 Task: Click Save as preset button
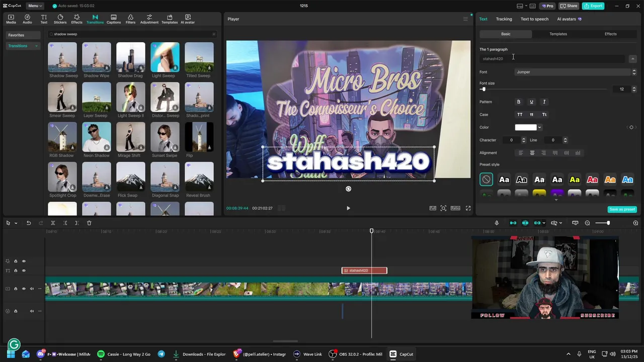point(622,209)
